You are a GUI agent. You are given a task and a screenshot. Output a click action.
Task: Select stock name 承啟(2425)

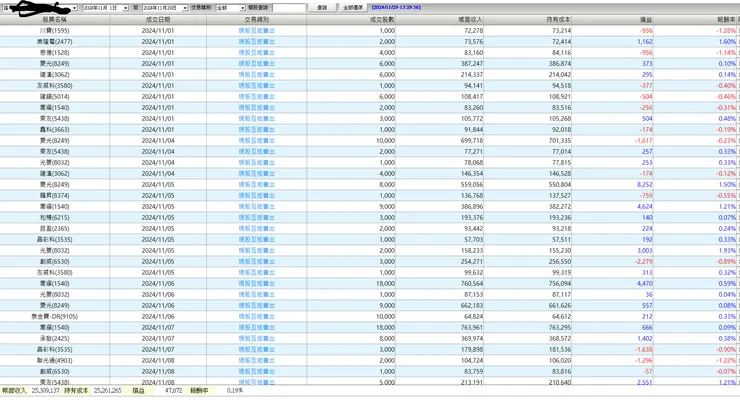(55, 339)
